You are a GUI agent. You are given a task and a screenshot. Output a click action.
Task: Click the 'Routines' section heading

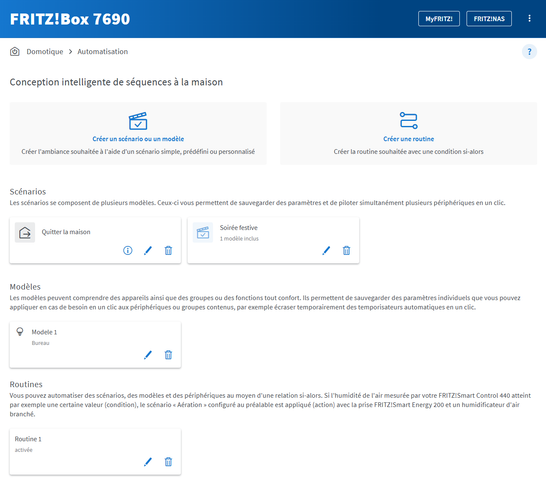point(26,384)
